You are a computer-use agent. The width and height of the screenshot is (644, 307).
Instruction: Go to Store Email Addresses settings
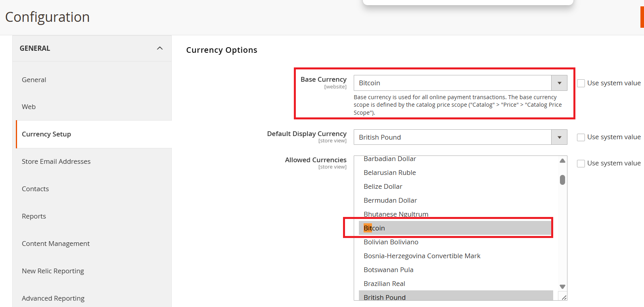(56, 161)
